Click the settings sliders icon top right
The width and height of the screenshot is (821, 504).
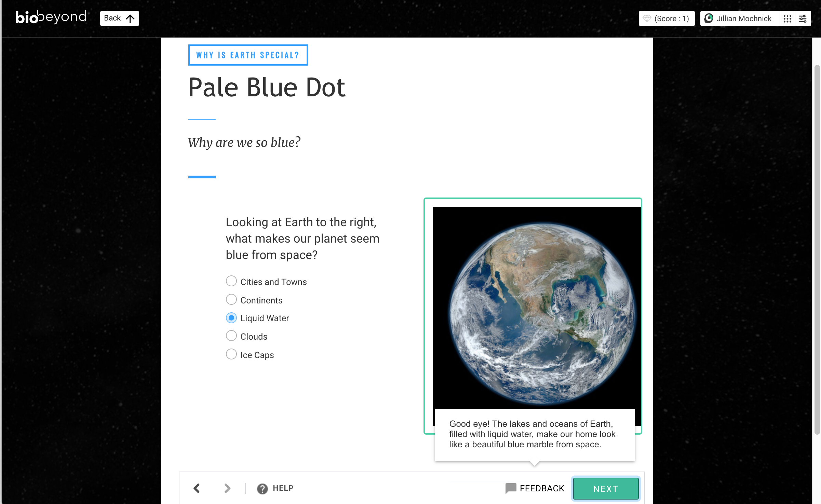(803, 18)
